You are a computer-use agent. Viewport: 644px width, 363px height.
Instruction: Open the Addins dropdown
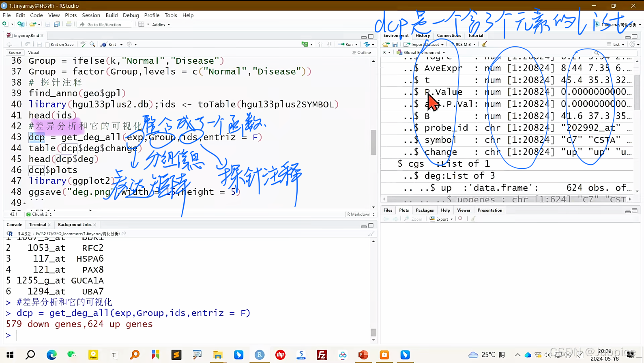[161, 24]
